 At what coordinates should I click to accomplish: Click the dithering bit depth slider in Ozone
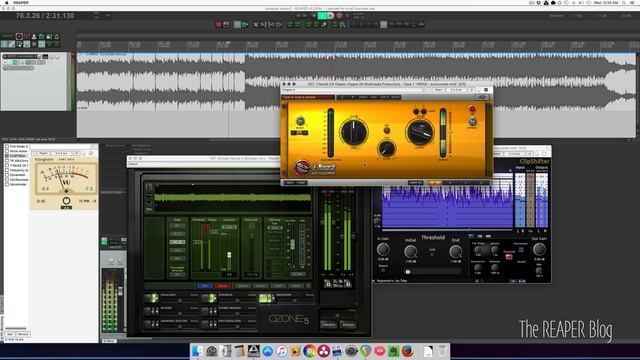[x=292, y=244]
